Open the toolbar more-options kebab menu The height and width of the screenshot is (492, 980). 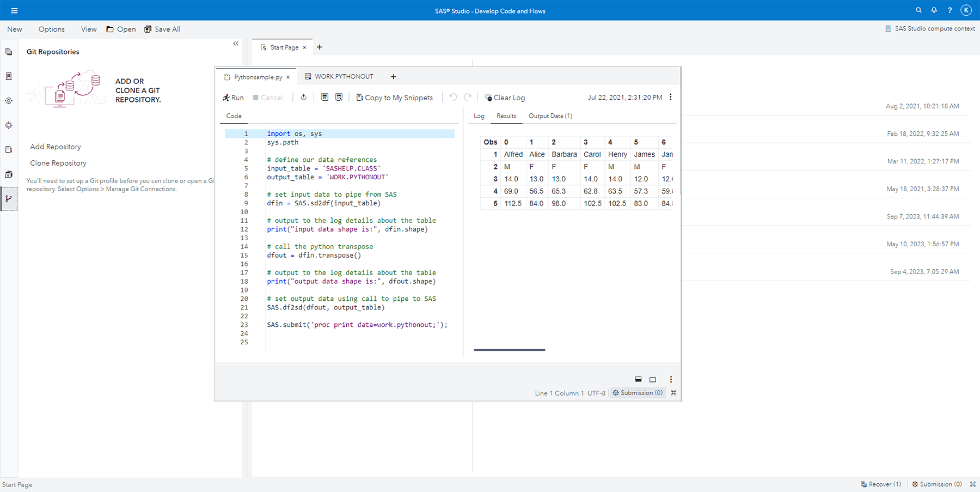[671, 97]
